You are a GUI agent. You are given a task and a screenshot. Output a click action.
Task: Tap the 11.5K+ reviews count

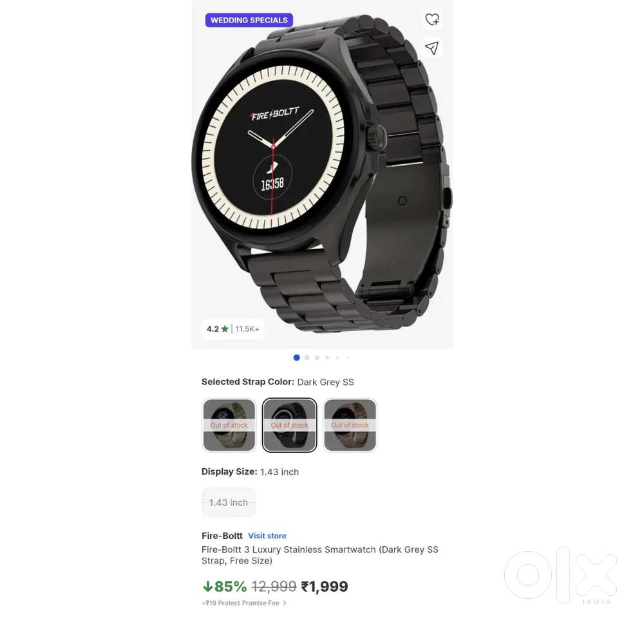[247, 329]
